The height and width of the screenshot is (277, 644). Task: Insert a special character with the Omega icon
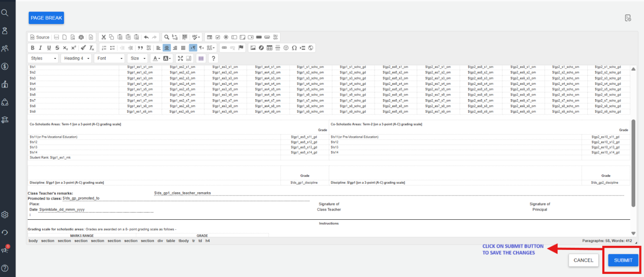coord(294,48)
